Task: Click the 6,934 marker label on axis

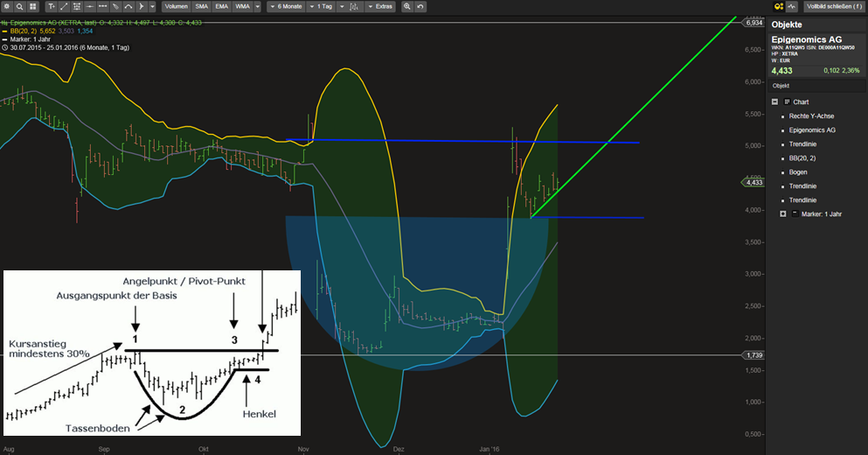Action: point(754,23)
